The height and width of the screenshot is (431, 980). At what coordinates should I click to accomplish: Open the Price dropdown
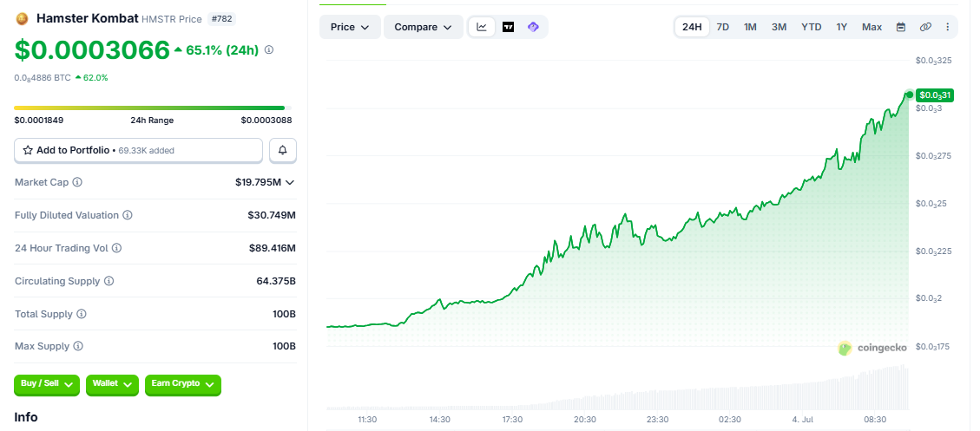click(350, 27)
